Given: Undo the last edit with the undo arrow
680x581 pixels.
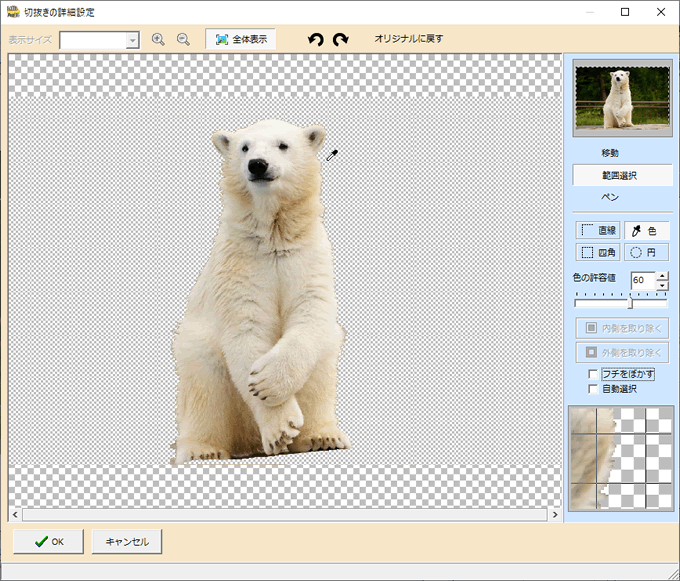Looking at the screenshot, I should (x=316, y=39).
